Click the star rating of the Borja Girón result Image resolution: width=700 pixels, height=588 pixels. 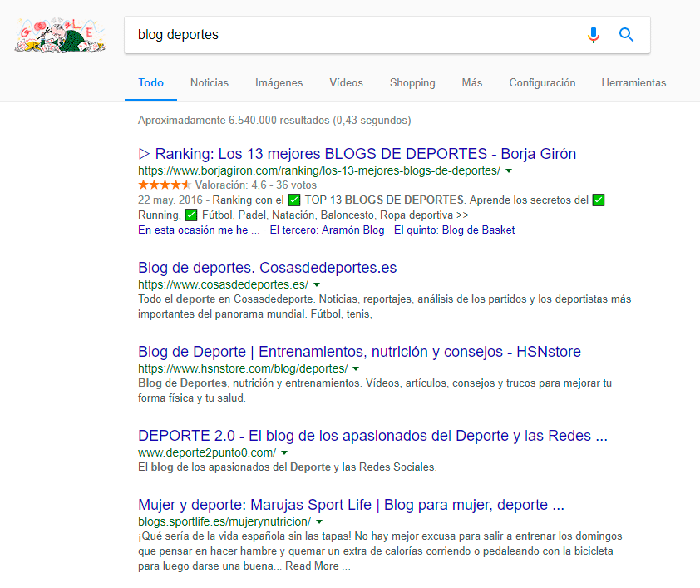point(165,185)
